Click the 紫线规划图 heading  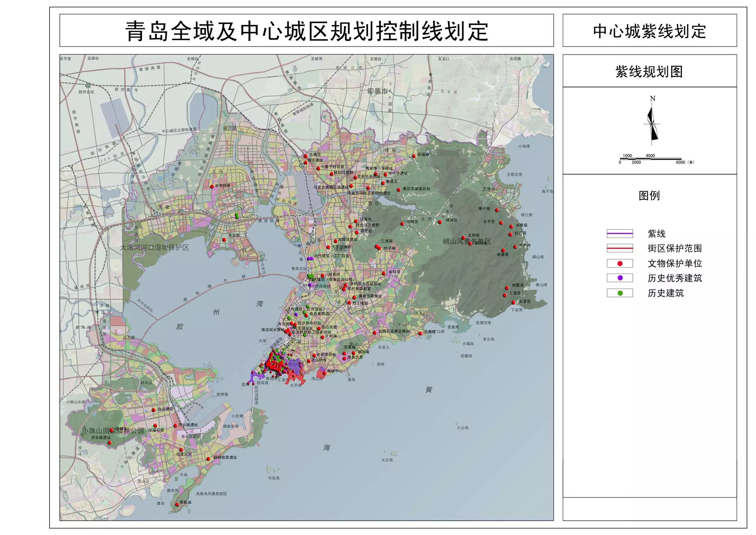649,71
